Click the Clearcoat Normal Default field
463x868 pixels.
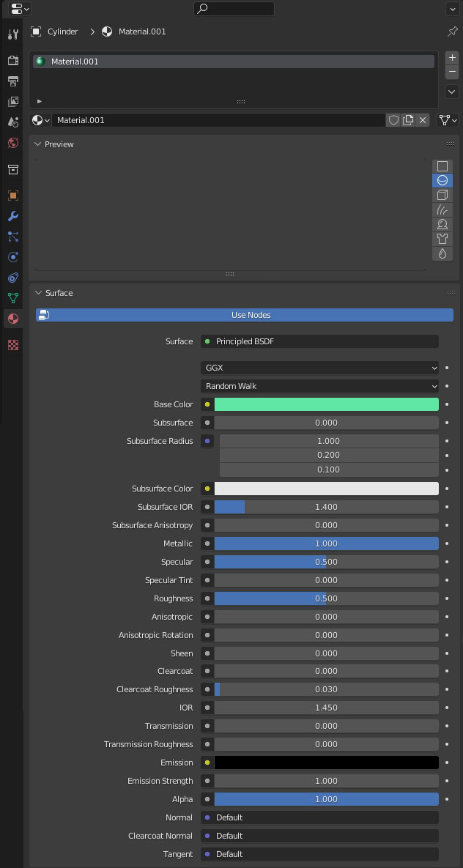point(319,835)
